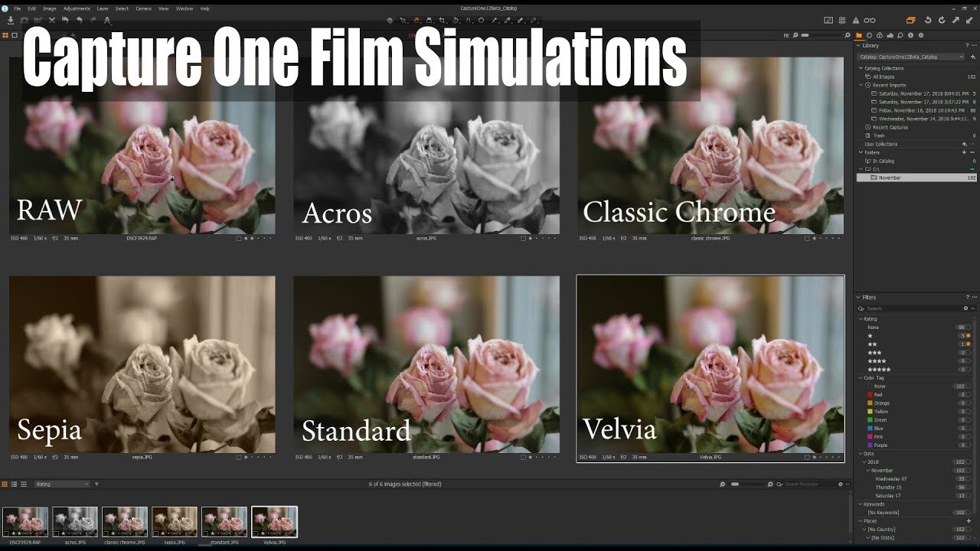Click Copy adjustments up-arrow icon
The height and width of the screenshot is (551, 980).
click(955, 20)
